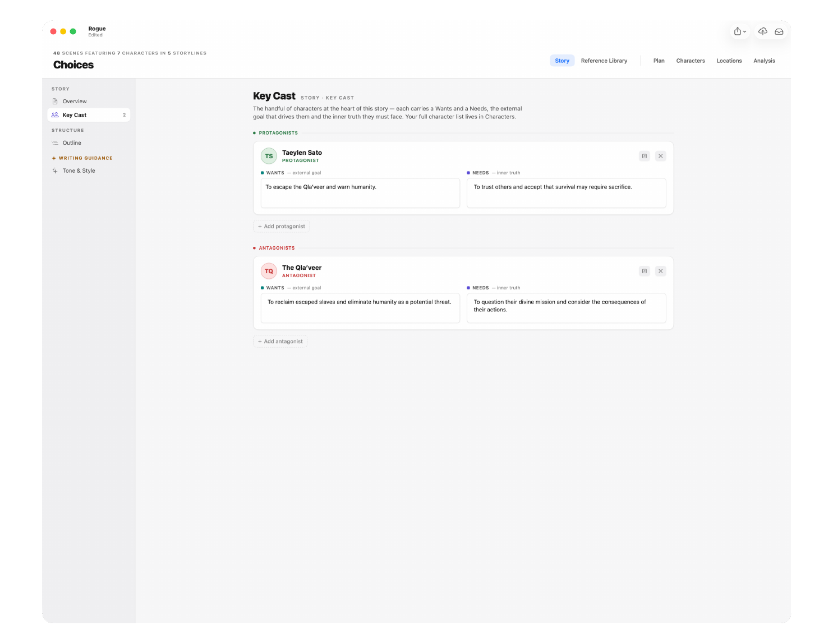Click the Add antagonist button
This screenshot has width=833, height=644.
(280, 341)
